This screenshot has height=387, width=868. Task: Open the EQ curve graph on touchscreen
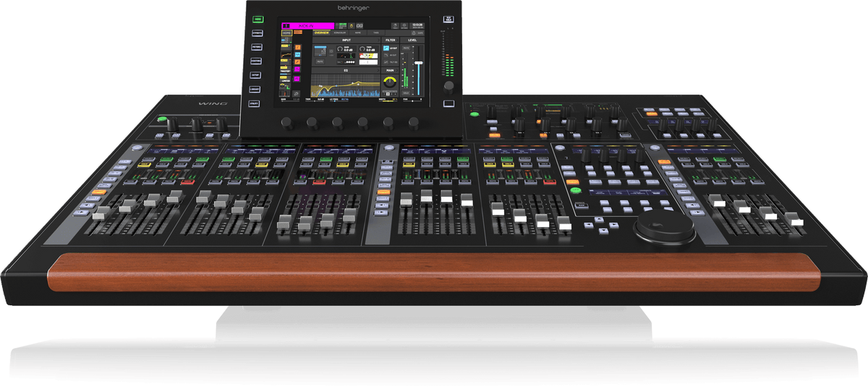click(346, 85)
